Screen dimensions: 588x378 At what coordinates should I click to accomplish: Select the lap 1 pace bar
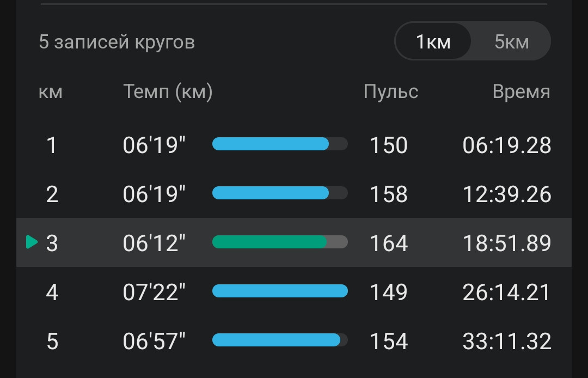coord(280,144)
